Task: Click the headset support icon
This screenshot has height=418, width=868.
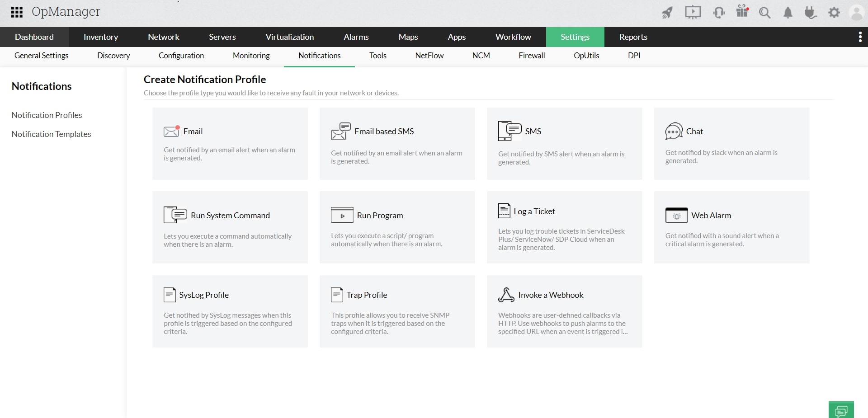Action: pos(718,13)
